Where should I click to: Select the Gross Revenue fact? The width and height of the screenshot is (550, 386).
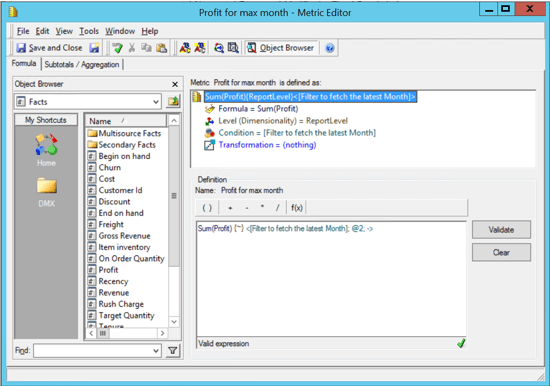click(119, 236)
